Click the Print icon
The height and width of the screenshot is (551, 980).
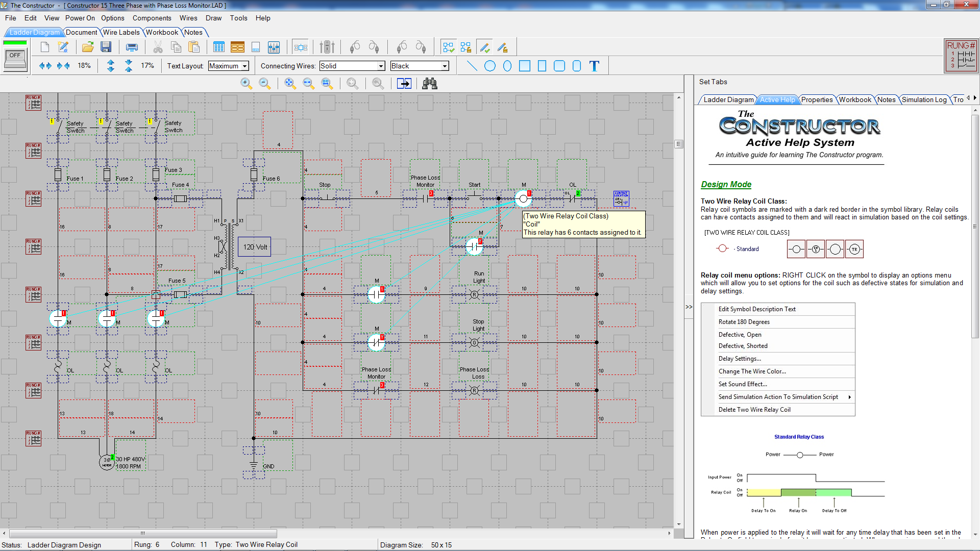[x=132, y=47]
